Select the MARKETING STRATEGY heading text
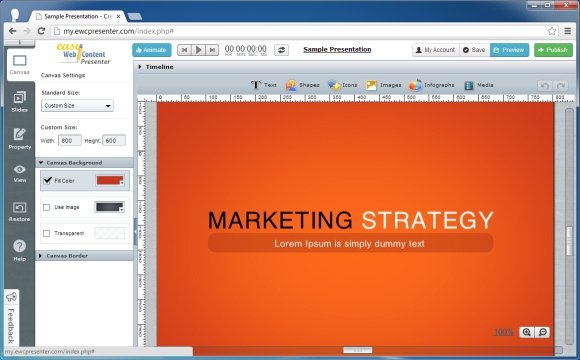Viewport: 580px width, 360px height. coord(351,220)
